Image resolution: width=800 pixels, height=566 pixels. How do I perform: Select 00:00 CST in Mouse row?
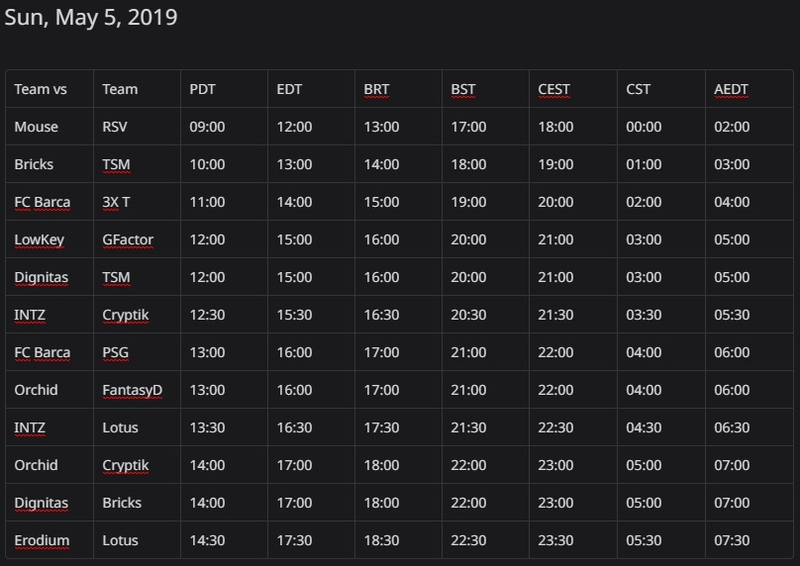(x=643, y=127)
